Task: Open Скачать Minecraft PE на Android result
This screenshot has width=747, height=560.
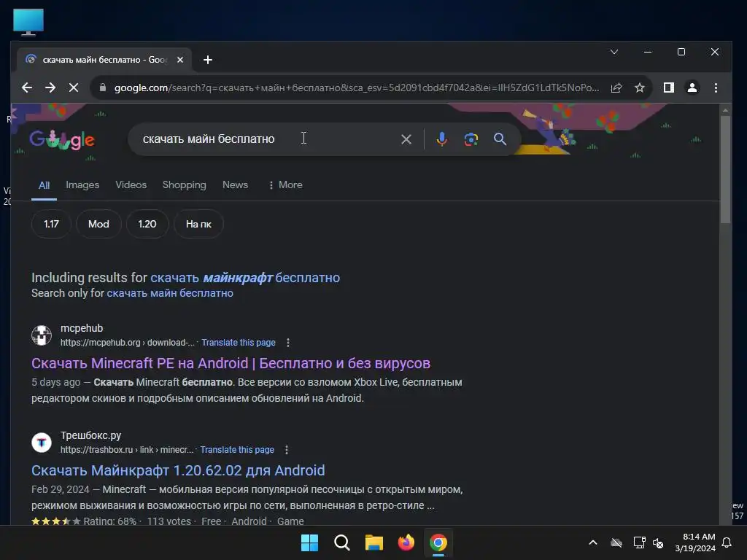Action: [231, 363]
